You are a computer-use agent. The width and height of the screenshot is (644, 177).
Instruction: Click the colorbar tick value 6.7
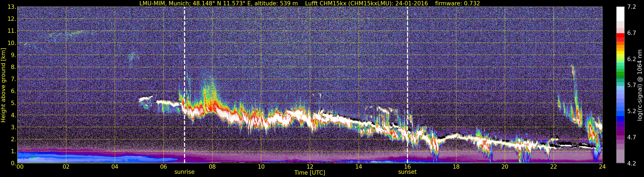tap(632, 33)
